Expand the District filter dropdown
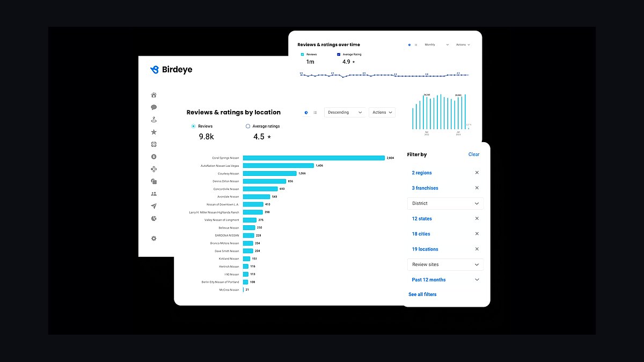This screenshot has height=362, width=644. pyautogui.click(x=445, y=203)
